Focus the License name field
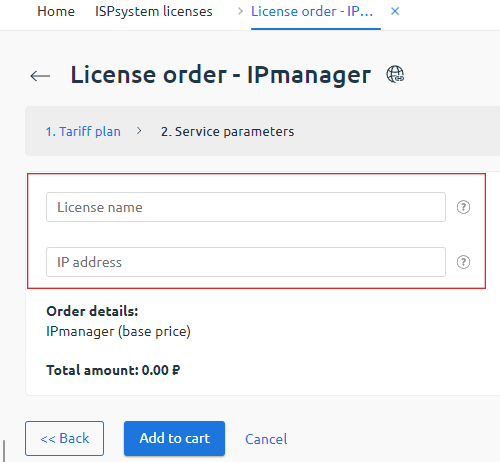Image resolution: width=500 pixels, height=462 pixels. pyautogui.click(x=246, y=207)
